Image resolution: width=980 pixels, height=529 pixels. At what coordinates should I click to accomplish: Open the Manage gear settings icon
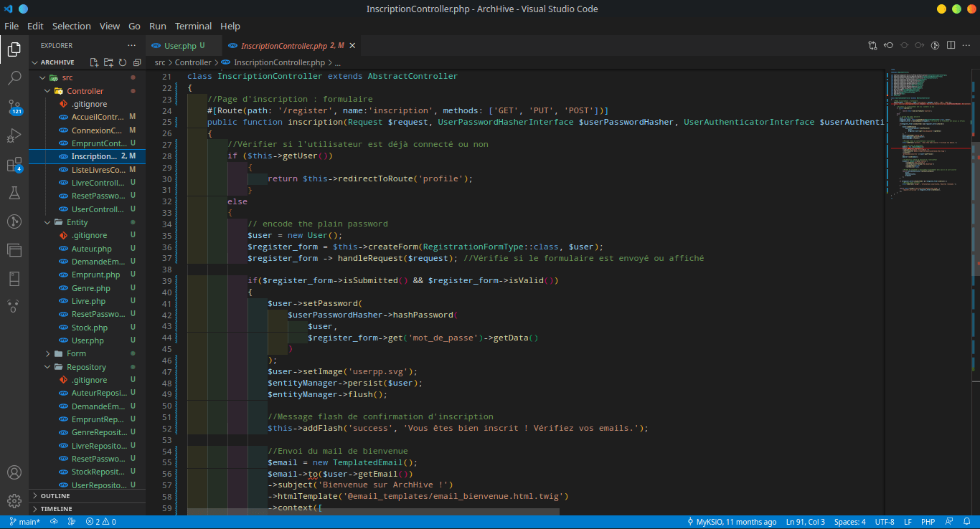pyautogui.click(x=14, y=500)
